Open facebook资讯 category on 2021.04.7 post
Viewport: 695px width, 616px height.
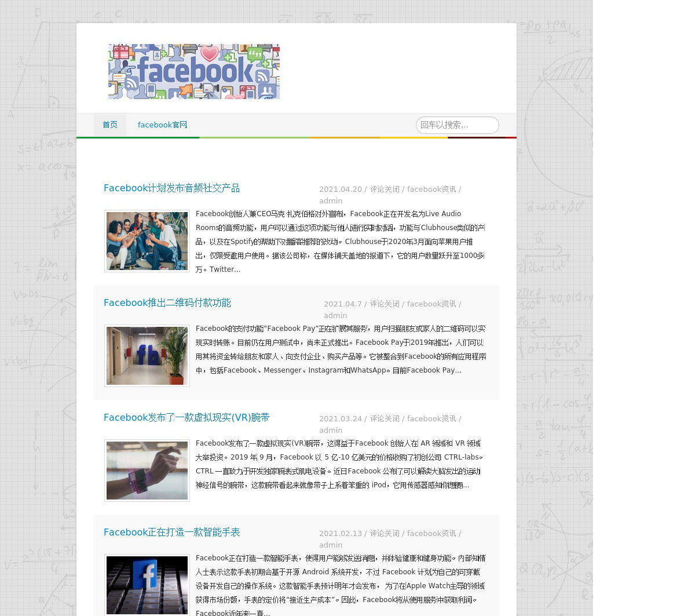click(x=431, y=304)
